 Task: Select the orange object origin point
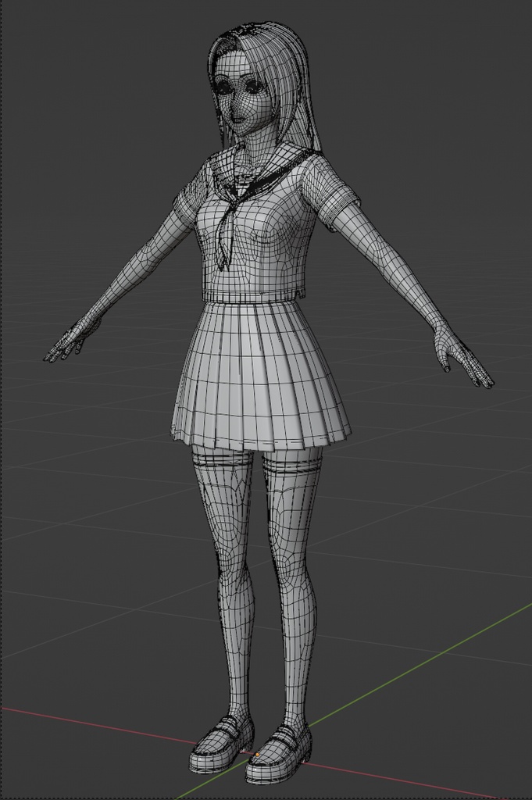[258, 755]
